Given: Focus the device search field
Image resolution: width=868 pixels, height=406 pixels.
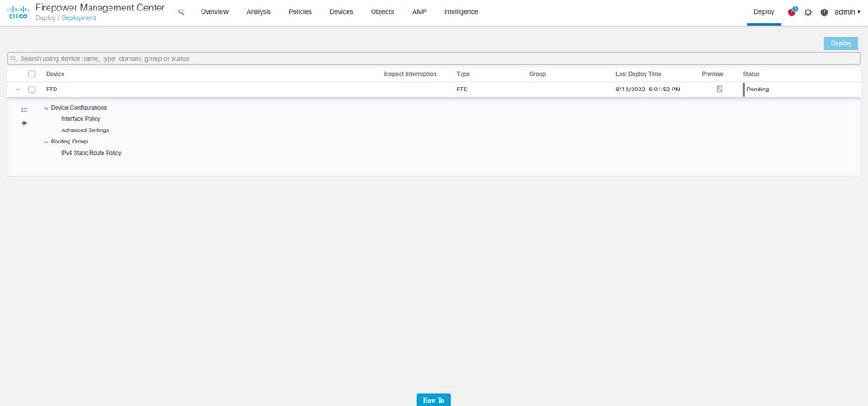Looking at the screenshot, I should [x=434, y=58].
